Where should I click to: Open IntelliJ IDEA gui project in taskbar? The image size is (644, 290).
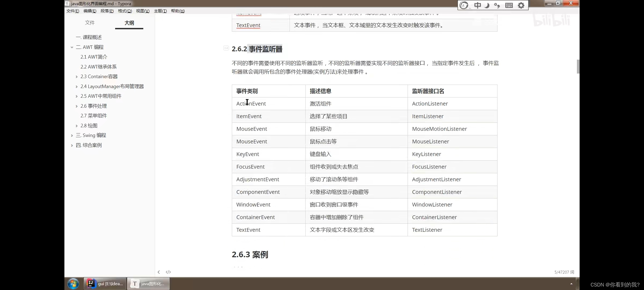point(105,284)
